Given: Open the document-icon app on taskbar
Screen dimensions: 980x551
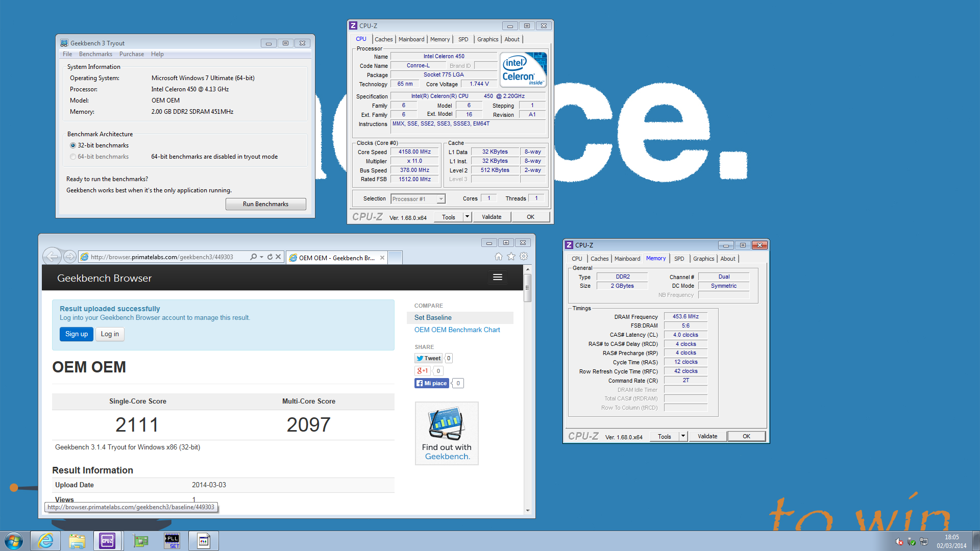Looking at the screenshot, I should click(x=204, y=541).
